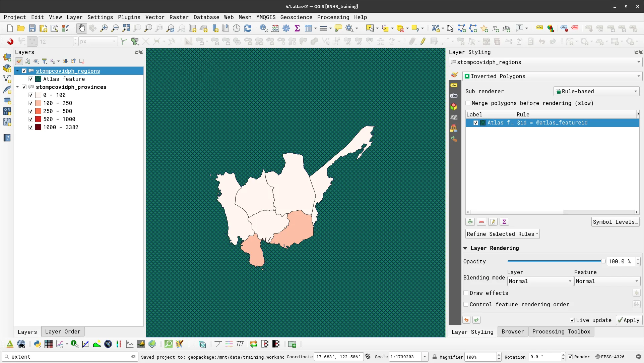644x363 pixels.
Task: Save the current project
Action: [32, 28]
